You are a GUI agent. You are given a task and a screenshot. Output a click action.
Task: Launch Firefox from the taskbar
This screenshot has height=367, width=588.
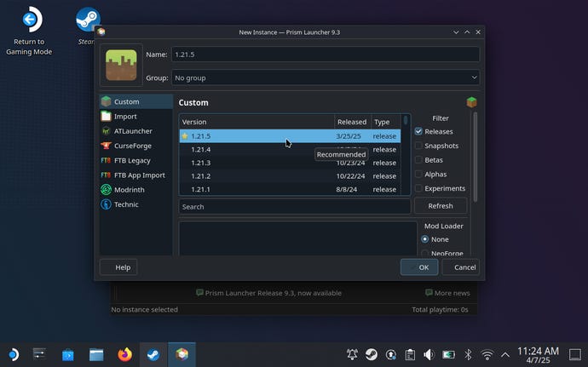pyautogui.click(x=125, y=354)
